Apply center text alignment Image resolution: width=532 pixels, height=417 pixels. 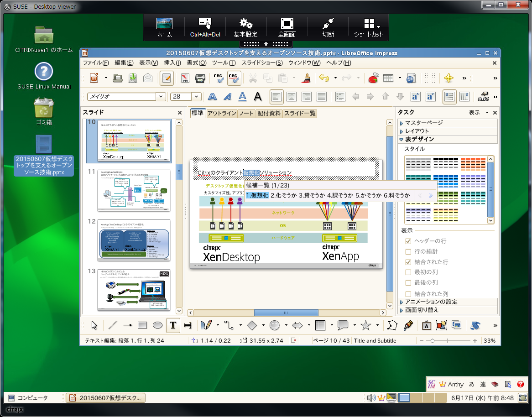292,97
